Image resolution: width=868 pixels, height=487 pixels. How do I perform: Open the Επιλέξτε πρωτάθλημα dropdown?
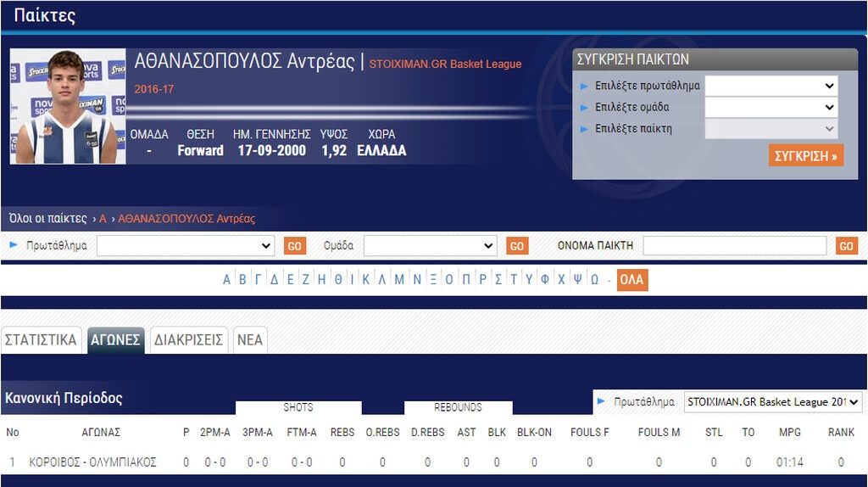coord(771,86)
